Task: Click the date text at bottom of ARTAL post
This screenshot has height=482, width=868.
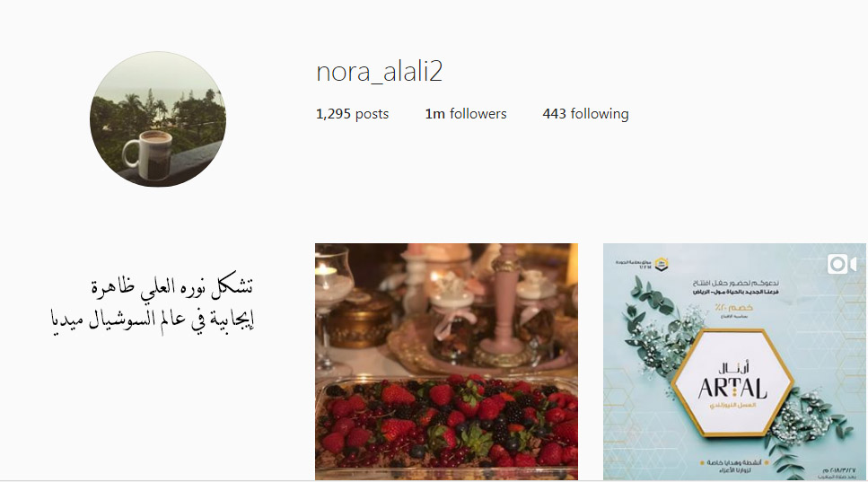Action: coord(839,471)
